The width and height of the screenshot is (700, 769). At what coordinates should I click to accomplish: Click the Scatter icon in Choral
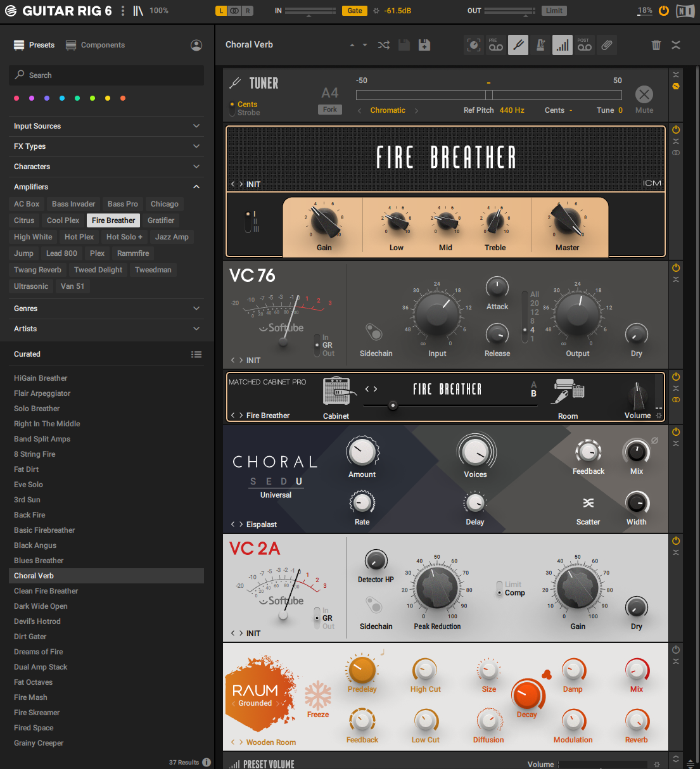[x=588, y=503]
